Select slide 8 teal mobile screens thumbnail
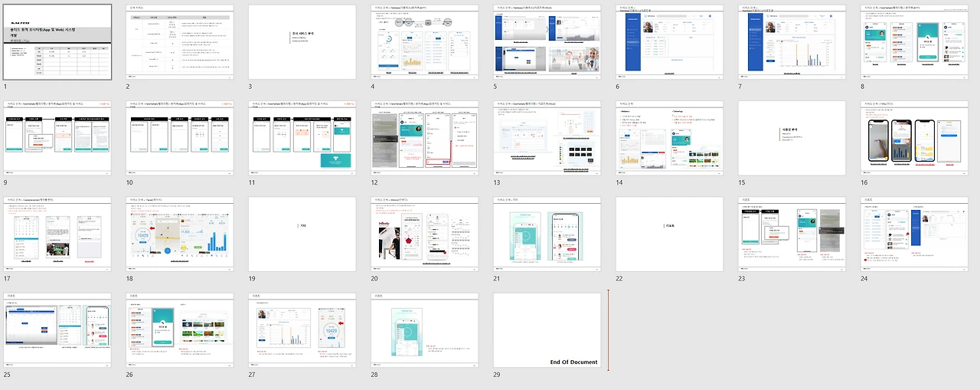980x390 pixels. (x=914, y=42)
